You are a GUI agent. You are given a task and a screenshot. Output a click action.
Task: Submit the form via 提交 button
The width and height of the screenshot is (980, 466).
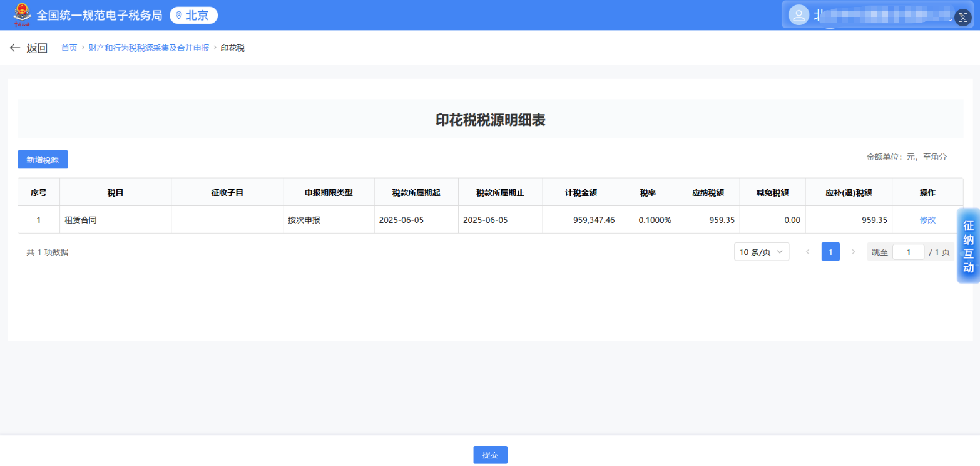[x=489, y=455]
